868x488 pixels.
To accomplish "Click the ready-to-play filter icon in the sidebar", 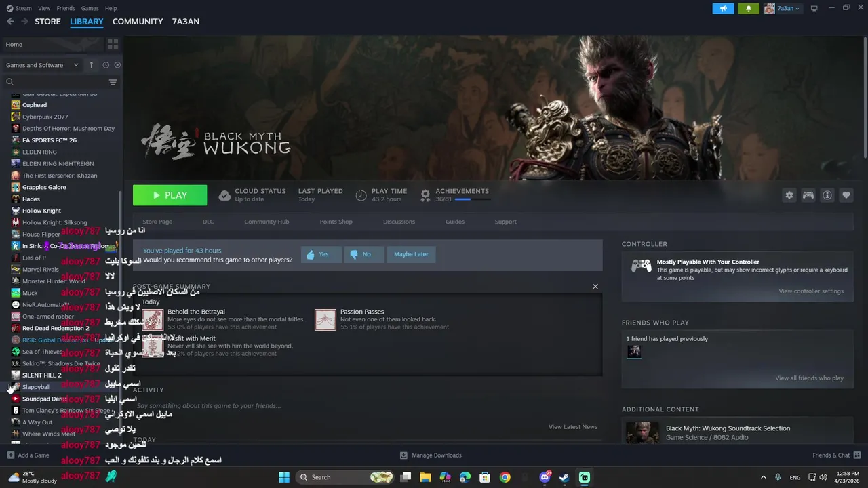I will [x=117, y=65].
